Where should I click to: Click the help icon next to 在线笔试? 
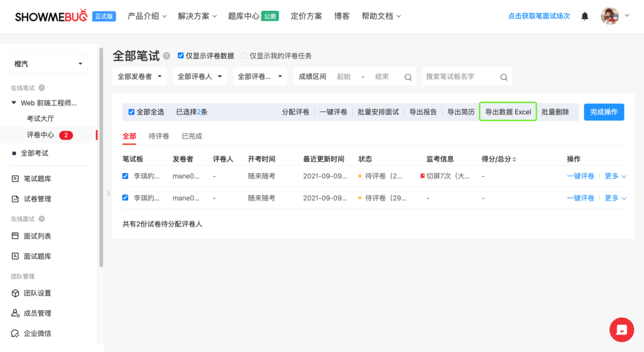42,88
